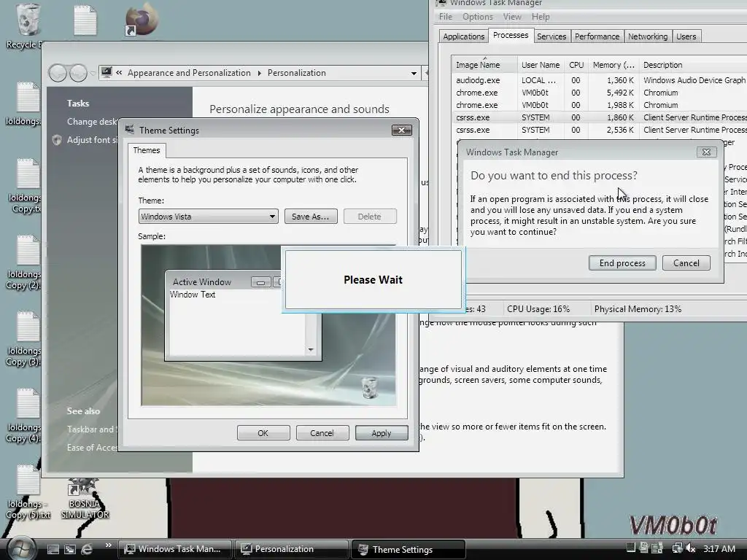This screenshot has height=560, width=747.
Task: Click the Switch between windows quick launch icon
Action: pos(70,549)
